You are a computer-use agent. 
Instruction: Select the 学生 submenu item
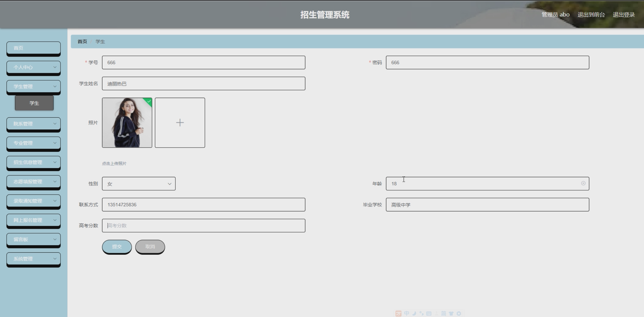tap(34, 103)
